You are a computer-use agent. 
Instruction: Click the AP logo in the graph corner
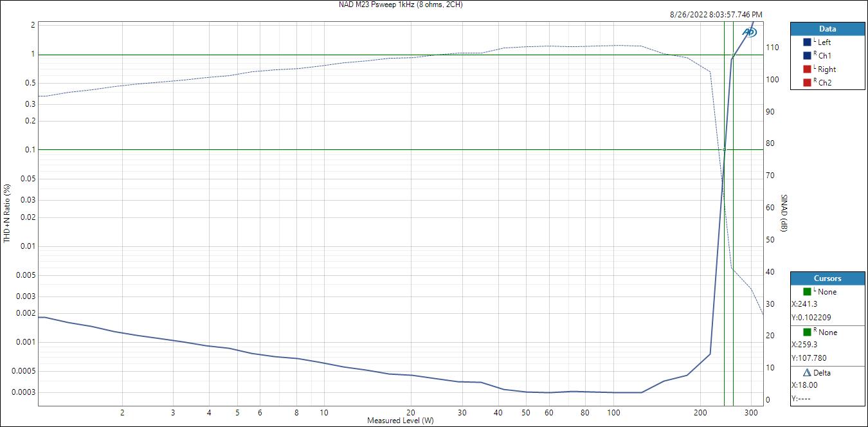(x=749, y=32)
